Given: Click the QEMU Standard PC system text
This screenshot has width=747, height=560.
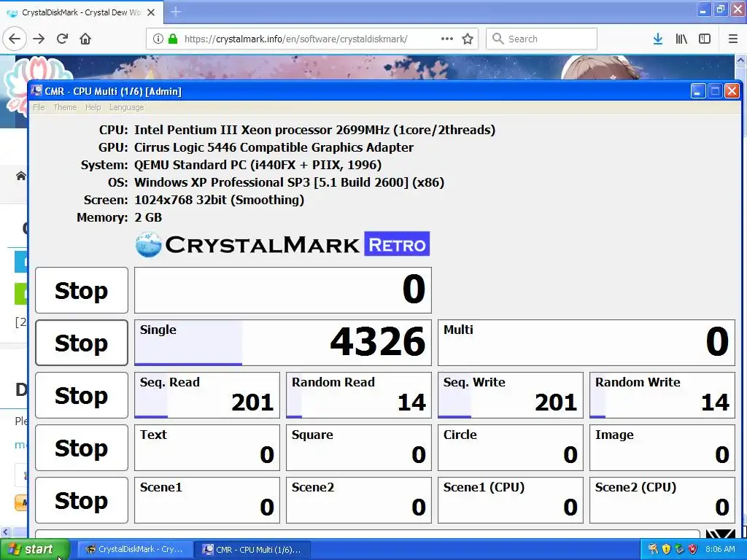Looking at the screenshot, I should click(x=258, y=165).
